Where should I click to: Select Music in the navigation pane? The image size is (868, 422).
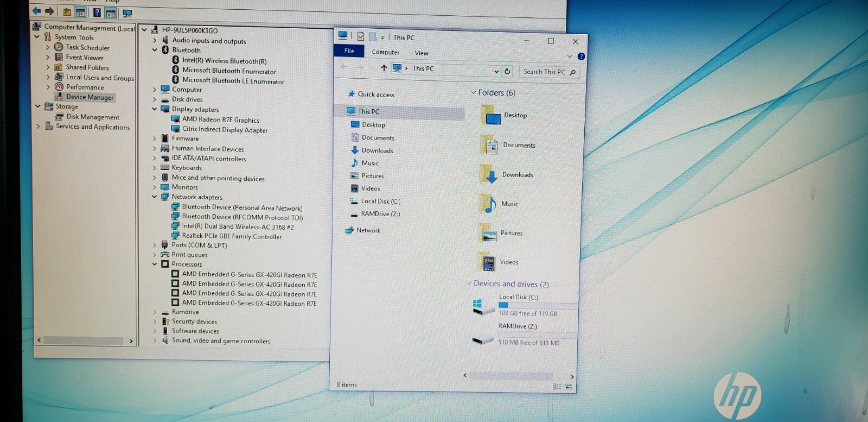pyautogui.click(x=370, y=163)
